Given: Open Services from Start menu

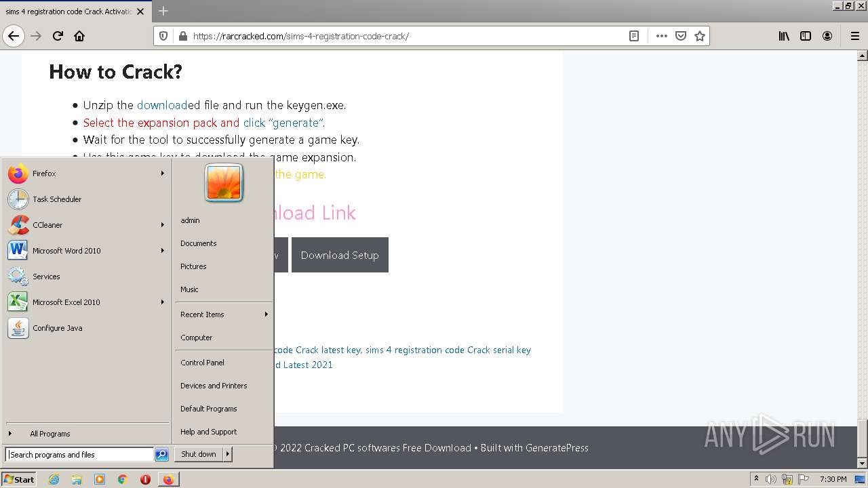Looking at the screenshot, I should point(86,277).
